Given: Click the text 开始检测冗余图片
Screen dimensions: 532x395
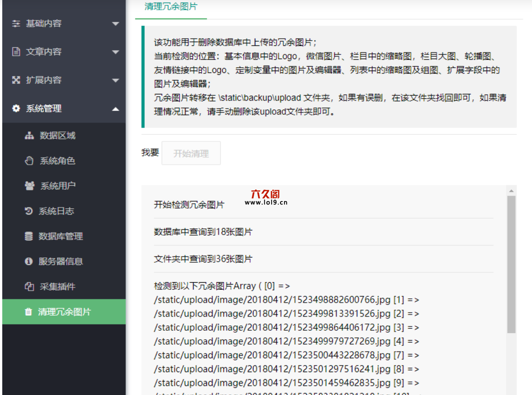Looking at the screenshot, I should pyautogui.click(x=189, y=205).
